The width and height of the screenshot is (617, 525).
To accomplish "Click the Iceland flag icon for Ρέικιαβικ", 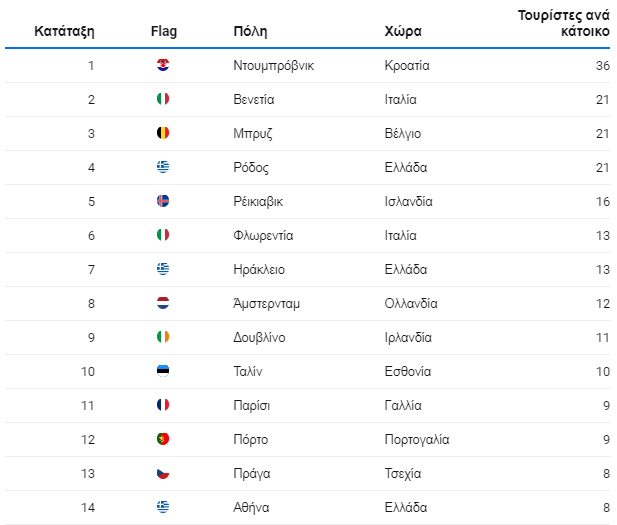I will pos(163,201).
